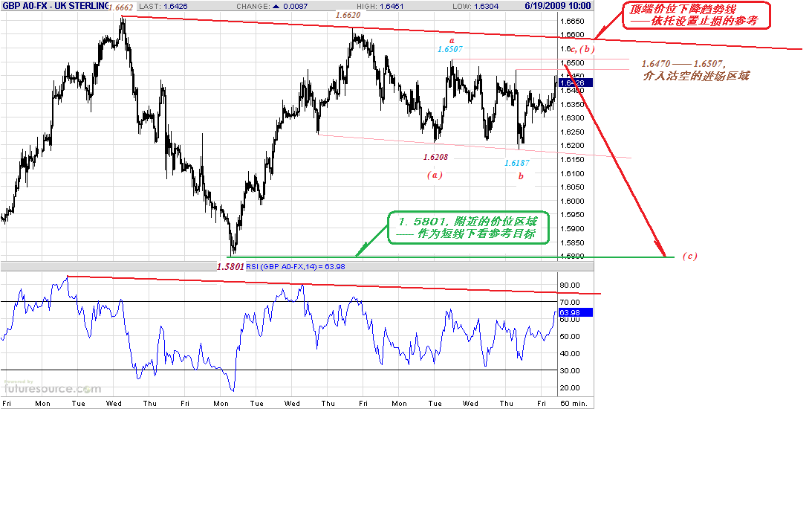Select the 1.6150 price axis label
The height and width of the screenshot is (519, 812).
[x=572, y=159]
